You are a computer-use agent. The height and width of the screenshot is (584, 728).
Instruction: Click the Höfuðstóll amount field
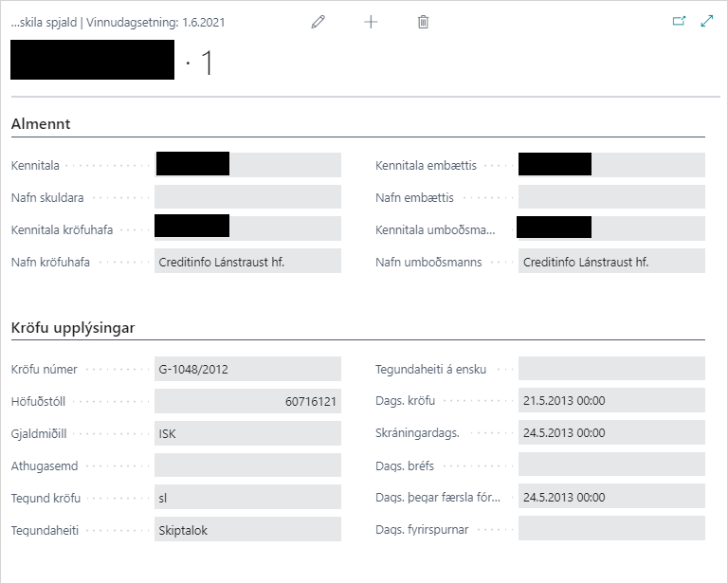(247, 402)
